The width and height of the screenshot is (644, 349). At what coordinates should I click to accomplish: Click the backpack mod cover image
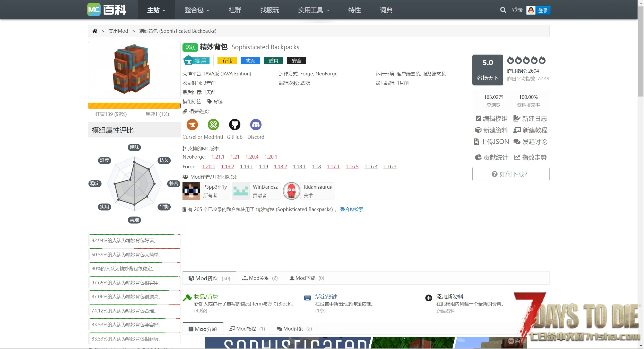click(x=134, y=70)
